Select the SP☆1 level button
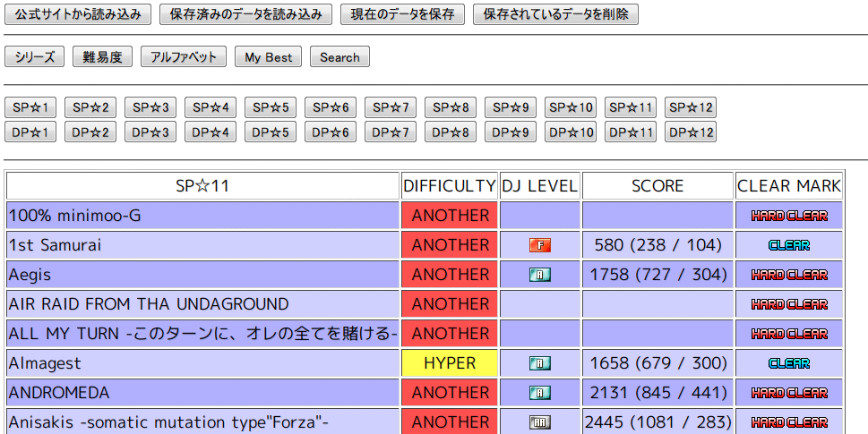Screen dimensions: 868x434 click(x=30, y=107)
